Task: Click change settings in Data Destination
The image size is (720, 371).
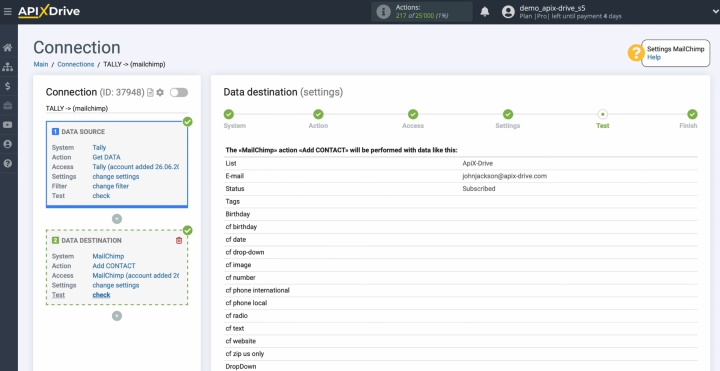Action: pyautogui.click(x=116, y=285)
